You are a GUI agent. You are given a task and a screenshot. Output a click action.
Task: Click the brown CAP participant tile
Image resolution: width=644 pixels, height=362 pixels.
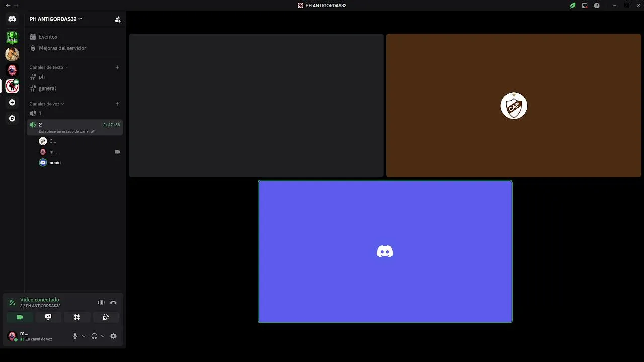tap(514, 106)
